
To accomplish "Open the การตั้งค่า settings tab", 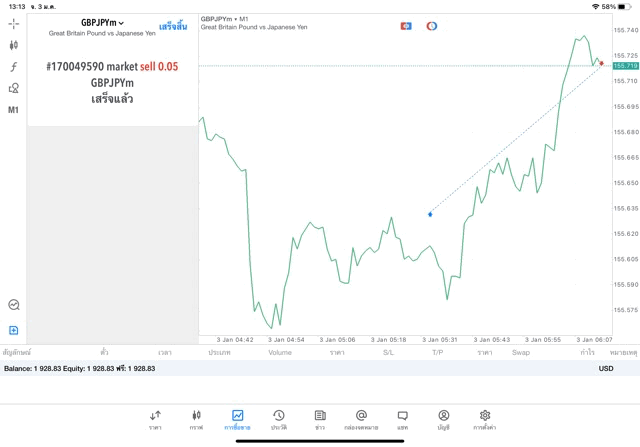I will tap(485, 419).
